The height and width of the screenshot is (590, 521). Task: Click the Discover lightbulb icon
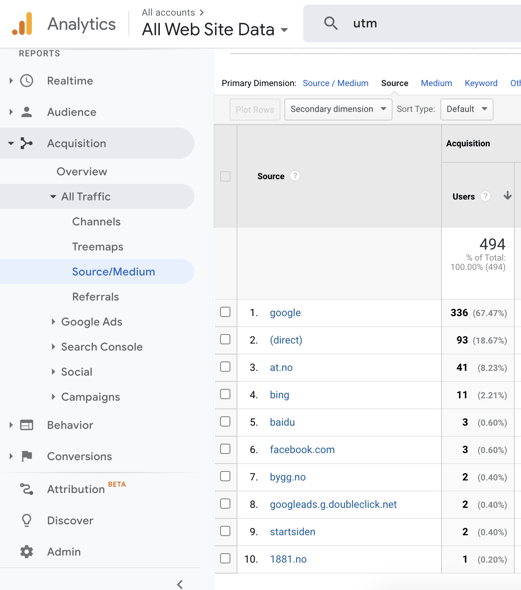27,520
